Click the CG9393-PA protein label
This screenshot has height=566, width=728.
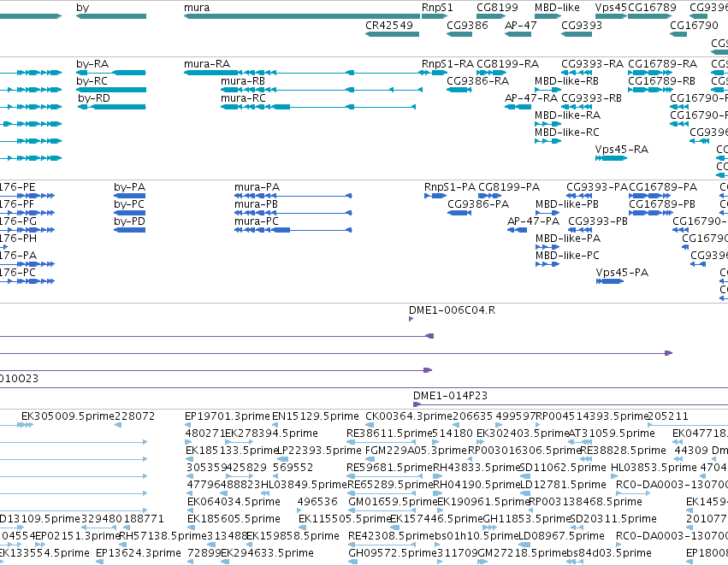[596, 187]
